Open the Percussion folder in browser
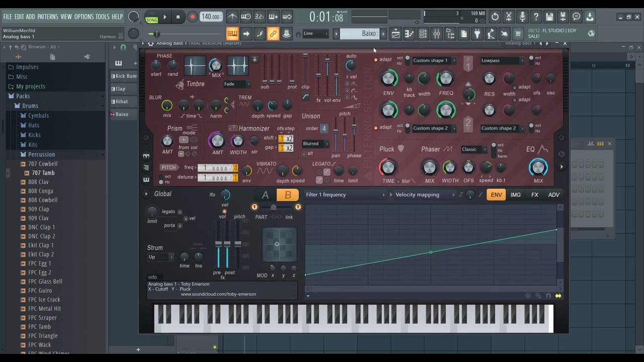644x362 pixels. pyautogui.click(x=42, y=154)
